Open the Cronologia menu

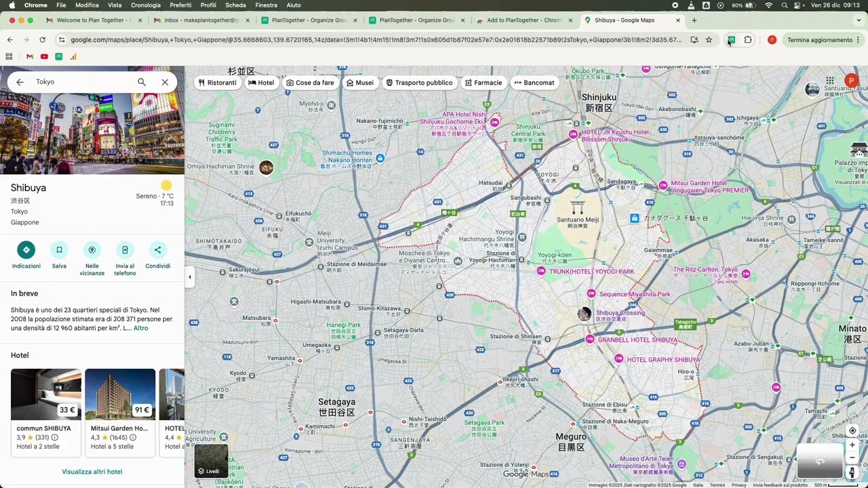click(x=146, y=5)
